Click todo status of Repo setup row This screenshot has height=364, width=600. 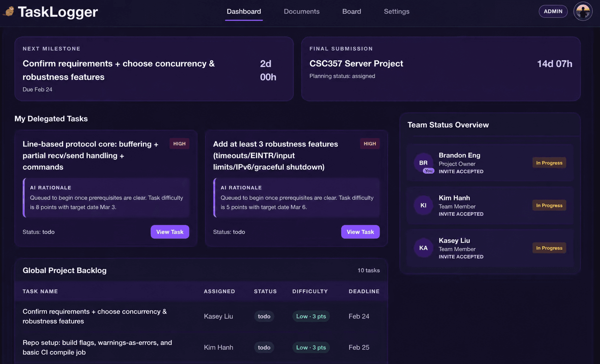coord(264,347)
